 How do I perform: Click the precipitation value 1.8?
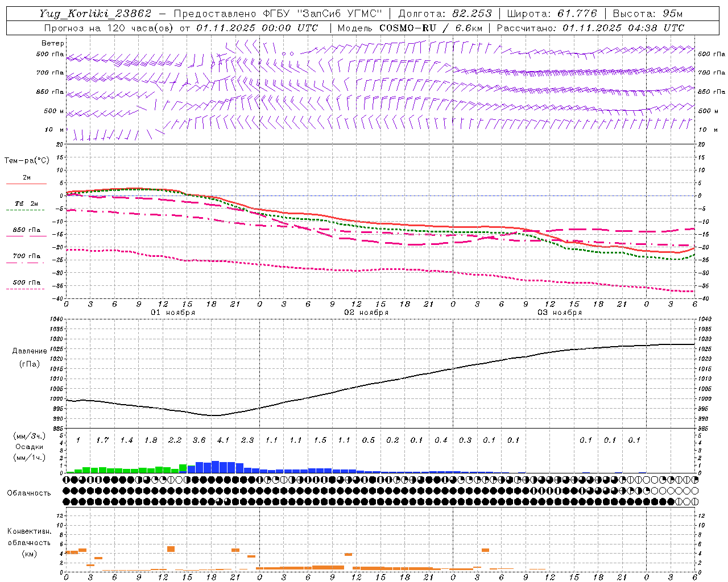coord(151,440)
